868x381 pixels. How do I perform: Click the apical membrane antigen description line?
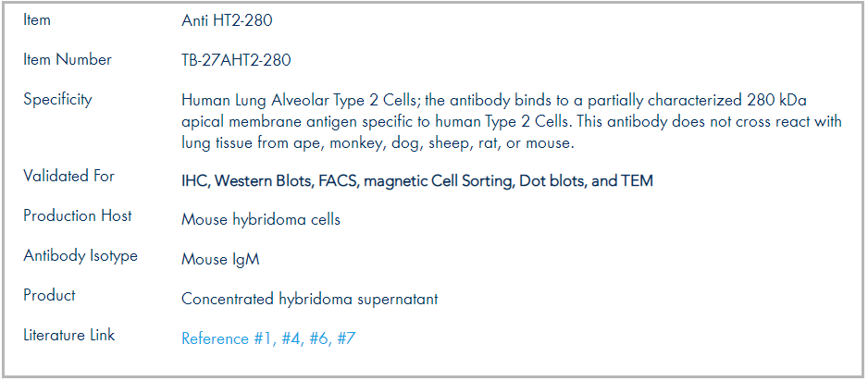(x=512, y=122)
